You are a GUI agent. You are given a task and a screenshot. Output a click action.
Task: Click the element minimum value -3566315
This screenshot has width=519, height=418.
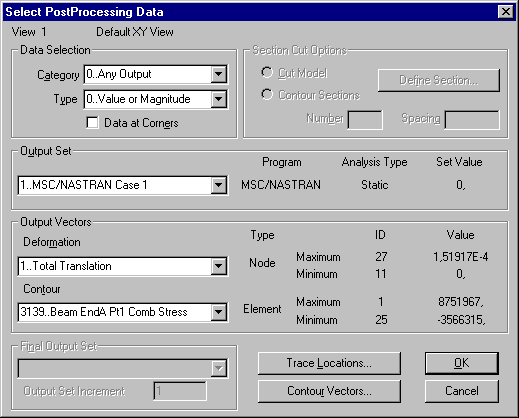[461, 320]
